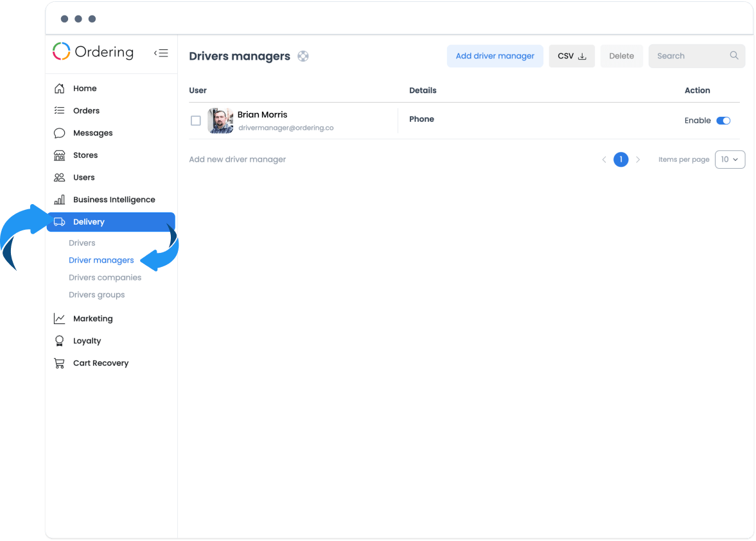This screenshot has width=756, height=541.
Task: Open the Drivers submenu item
Action: tap(82, 243)
